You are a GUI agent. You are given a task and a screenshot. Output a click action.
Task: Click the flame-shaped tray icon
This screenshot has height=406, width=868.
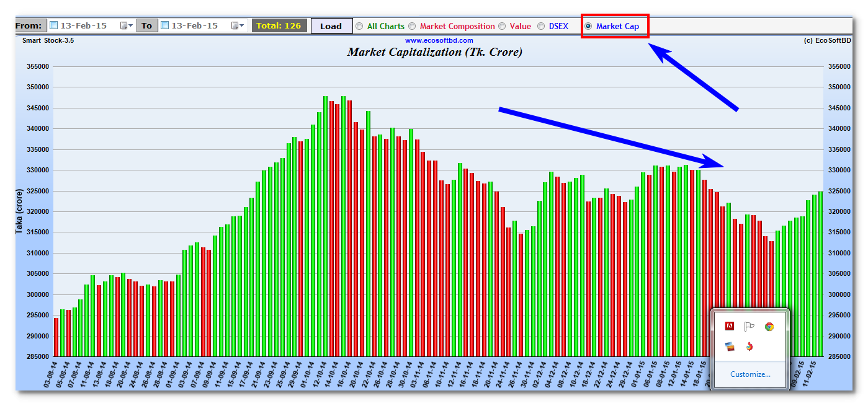click(749, 346)
